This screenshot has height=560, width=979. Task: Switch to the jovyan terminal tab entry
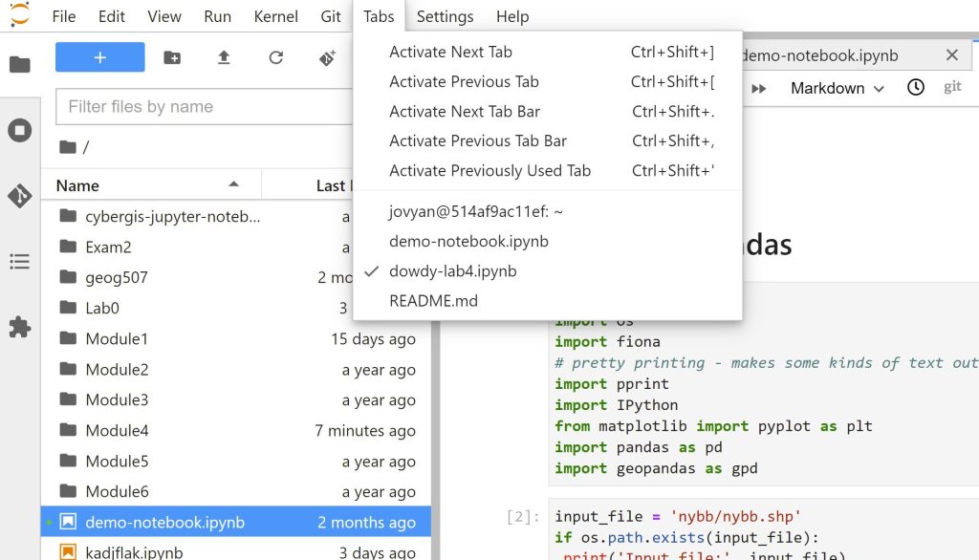[475, 211]
